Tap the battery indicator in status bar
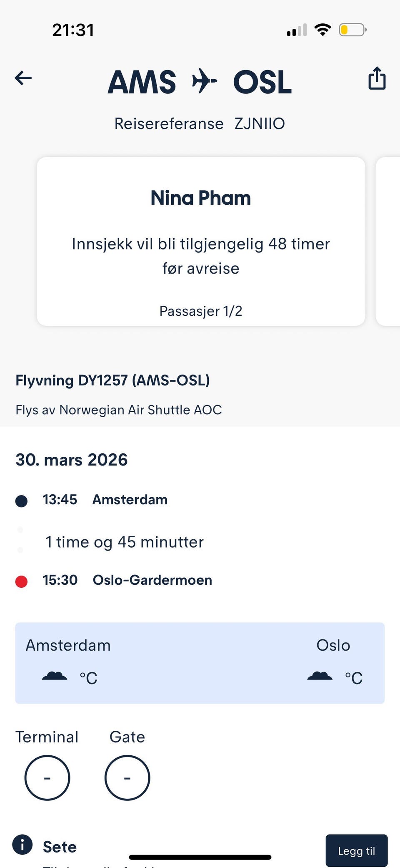Viewport: 400px width, 868px height. point(352,30)
